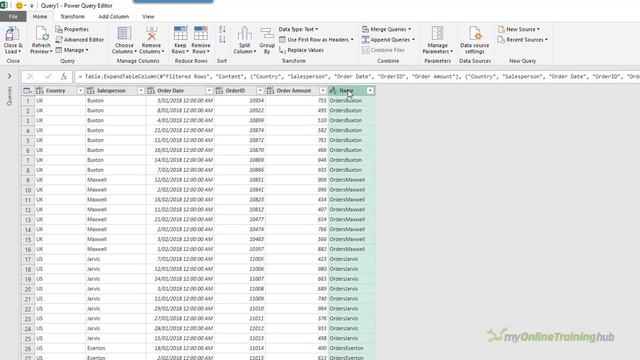Change Order Date column data type icon
The width and height of the screenshot is (640, 360).
(151, 91)
